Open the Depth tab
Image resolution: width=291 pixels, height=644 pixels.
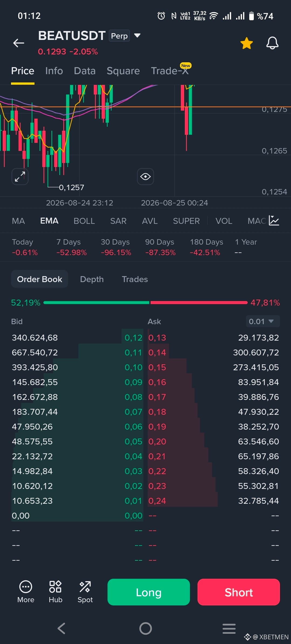tap(92, 279)
